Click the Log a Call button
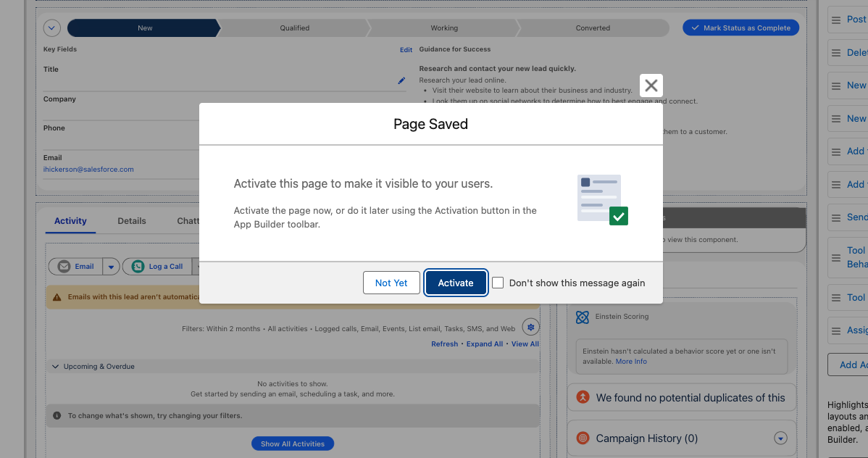 pyautogui.click(x=157, y=267)
